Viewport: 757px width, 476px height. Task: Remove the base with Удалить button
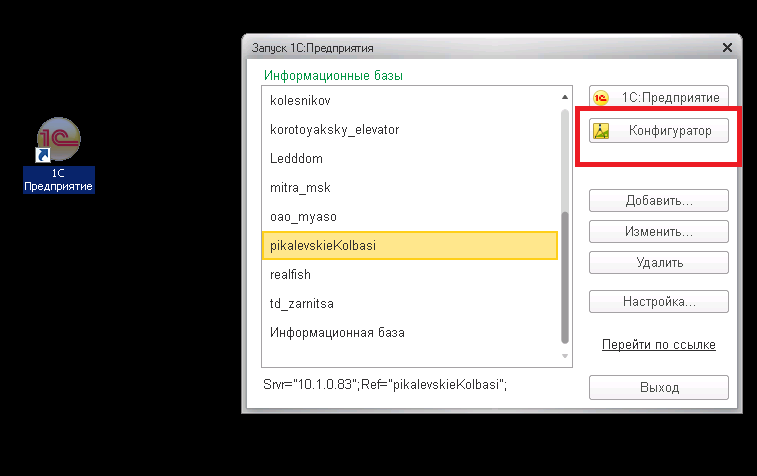(x=659, y=263)
